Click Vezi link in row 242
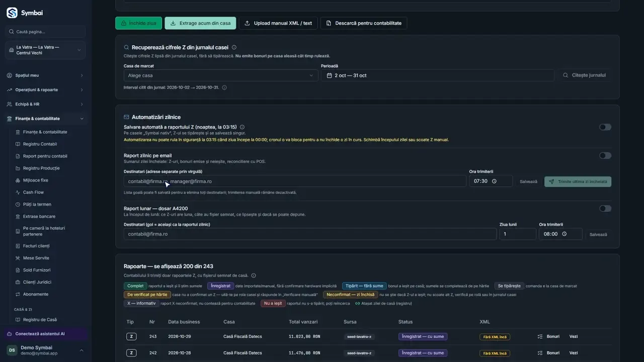 point(574,353)
